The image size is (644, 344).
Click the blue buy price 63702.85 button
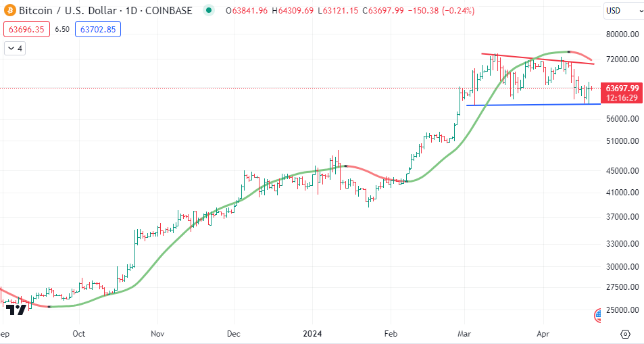click(x=97, y=29)
